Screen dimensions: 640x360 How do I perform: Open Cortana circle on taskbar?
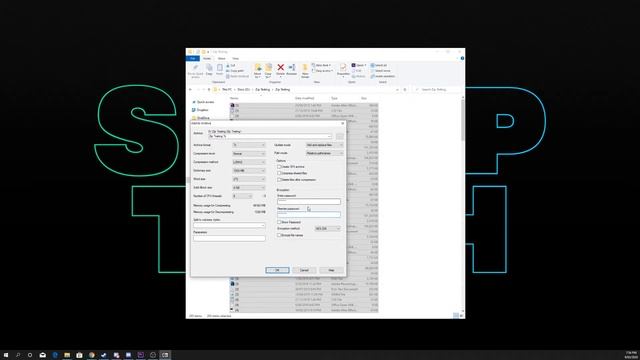[30, 355]
